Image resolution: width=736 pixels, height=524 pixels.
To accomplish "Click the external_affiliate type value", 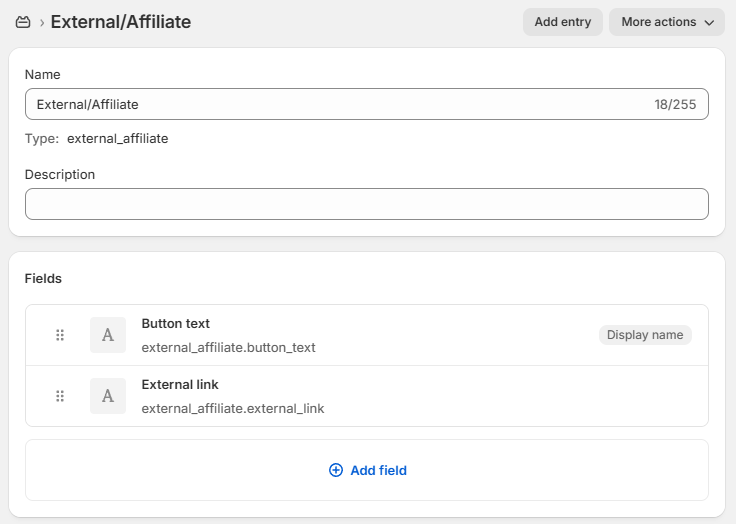I will tap(117, 139).
